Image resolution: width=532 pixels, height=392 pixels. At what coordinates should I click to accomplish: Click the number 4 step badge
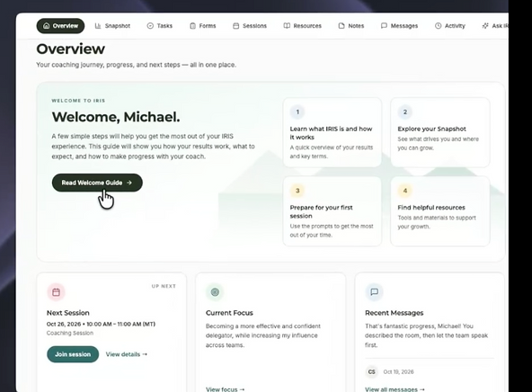[404, 191]
